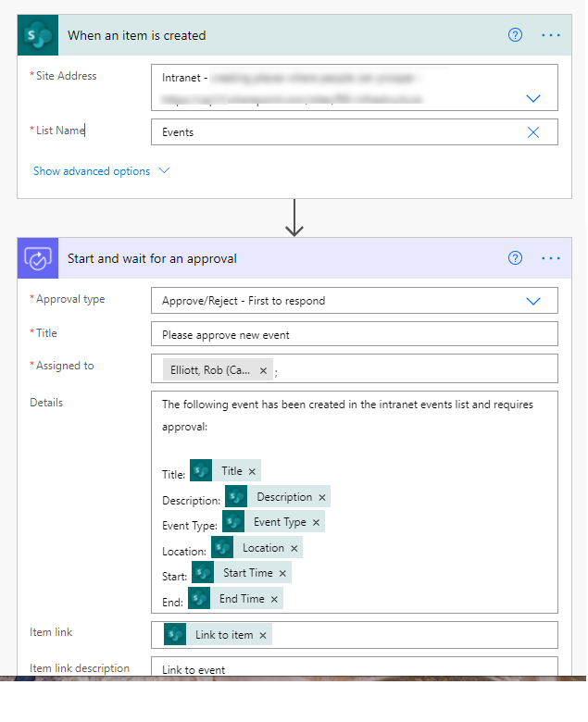This screenshot has height=722, width=588.
Task: Click the approval Title input field
Action: [354, 334]
